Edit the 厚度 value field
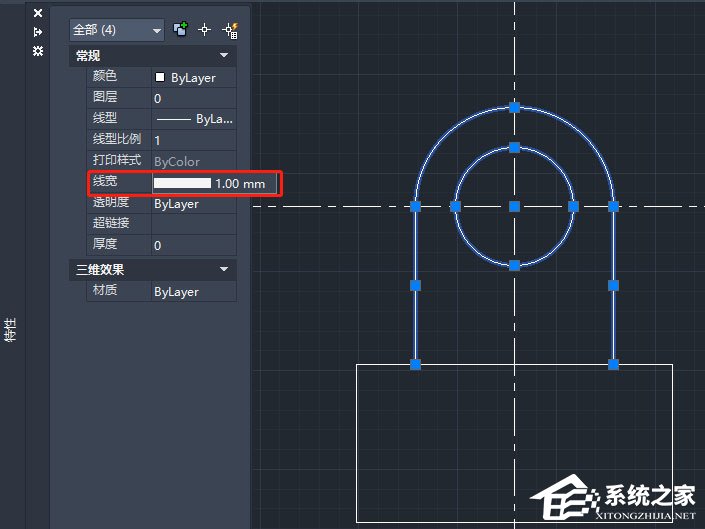Image resolution: width=705 pixels, height=529 pixels. (x=194, y=245)
